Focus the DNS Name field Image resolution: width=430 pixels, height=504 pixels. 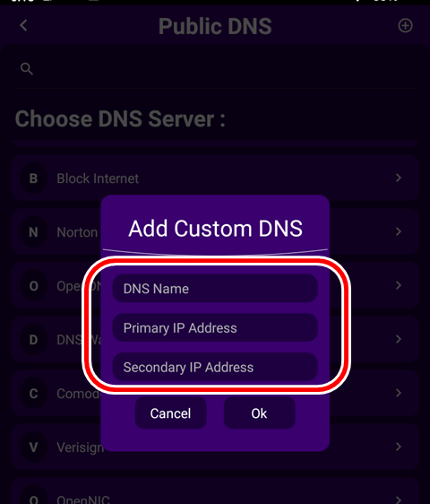(215, 289)
